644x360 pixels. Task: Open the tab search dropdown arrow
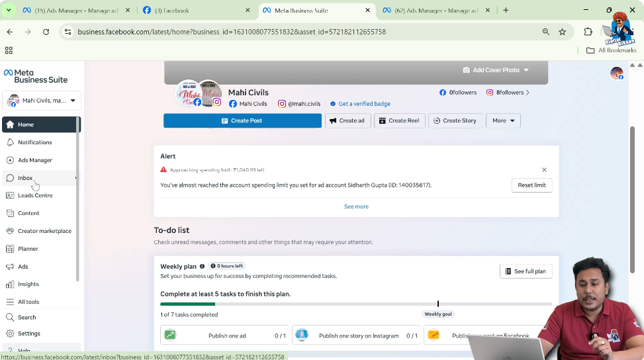click(x=9, y=11)
